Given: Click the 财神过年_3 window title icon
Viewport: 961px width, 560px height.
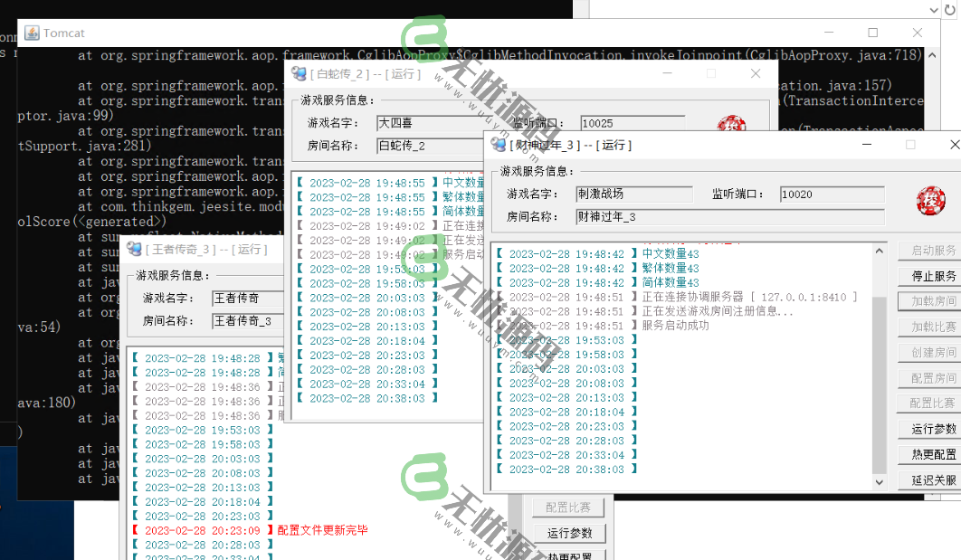Looking at the screenshot, I should [498, 145].
